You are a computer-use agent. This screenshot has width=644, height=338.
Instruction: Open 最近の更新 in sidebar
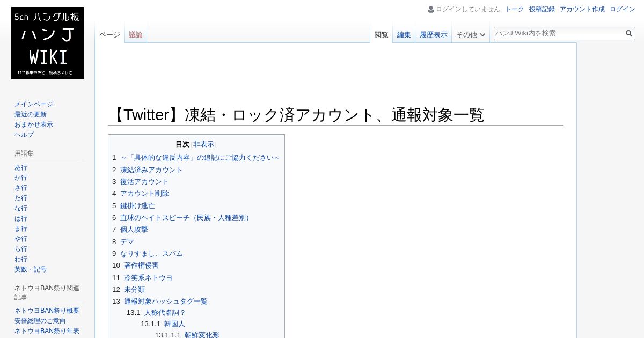point(31,114)
